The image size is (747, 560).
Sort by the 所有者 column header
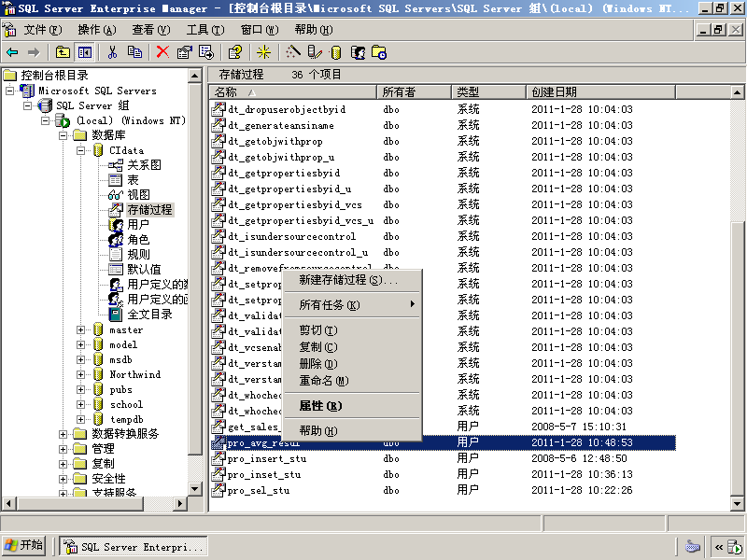coord(415,91)
